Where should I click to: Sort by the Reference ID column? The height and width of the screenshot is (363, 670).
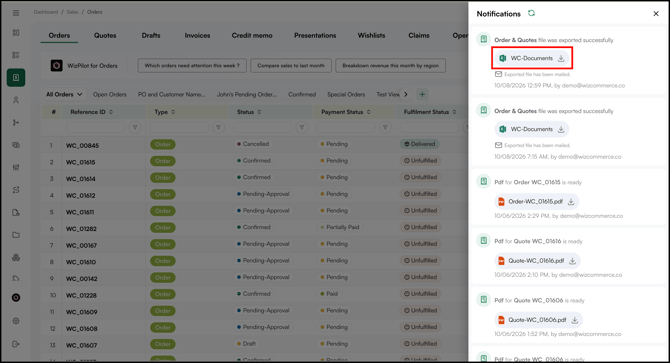tap(111, 112)
